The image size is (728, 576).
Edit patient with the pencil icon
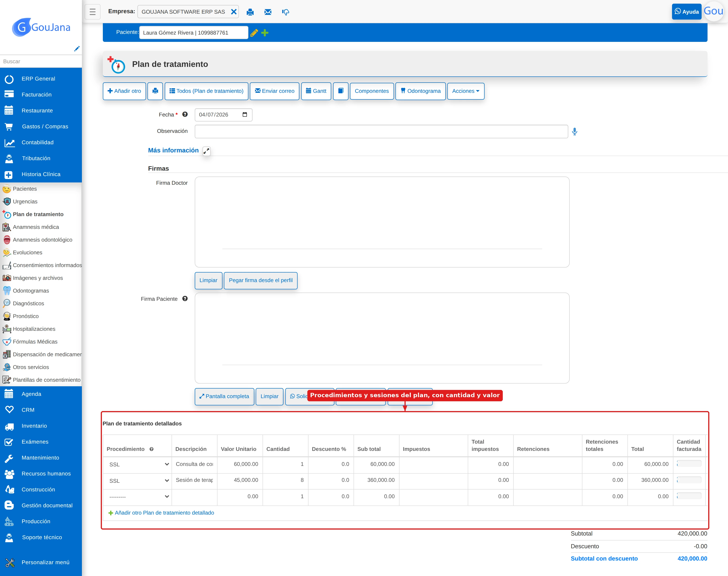coord(254,33)
